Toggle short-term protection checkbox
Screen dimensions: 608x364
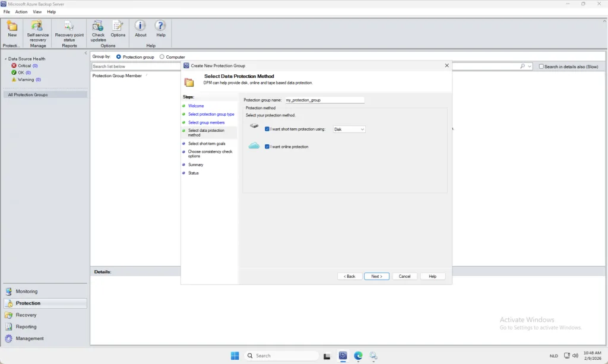click(267, 129)
